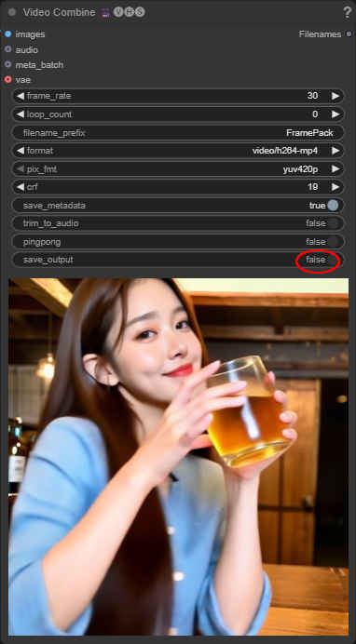Collapse node using gray title dot
Screen dimensions: 356x644
pyautogui.click(x=12, y=12)
